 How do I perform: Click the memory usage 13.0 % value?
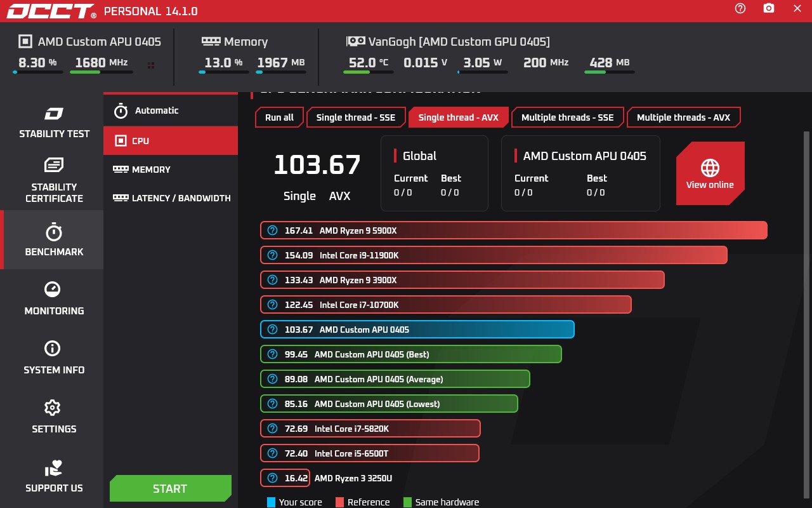[x=223, y=62]
